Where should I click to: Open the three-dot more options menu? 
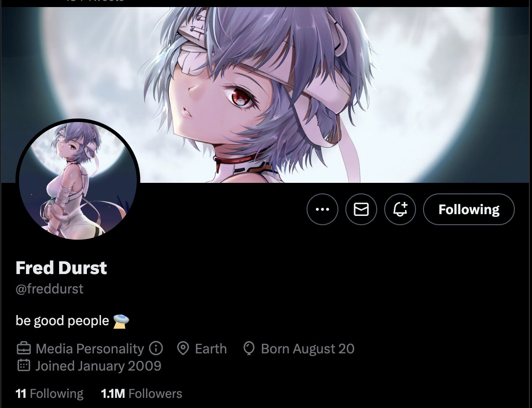322,209
